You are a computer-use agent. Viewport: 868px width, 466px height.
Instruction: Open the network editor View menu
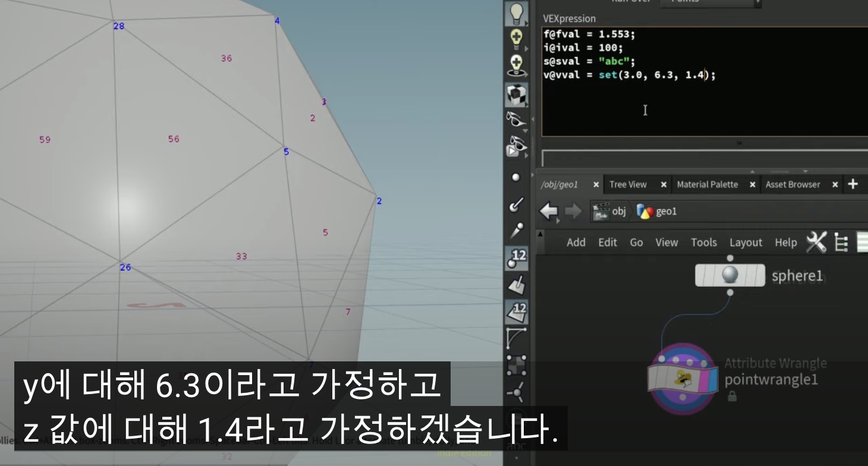666,243
